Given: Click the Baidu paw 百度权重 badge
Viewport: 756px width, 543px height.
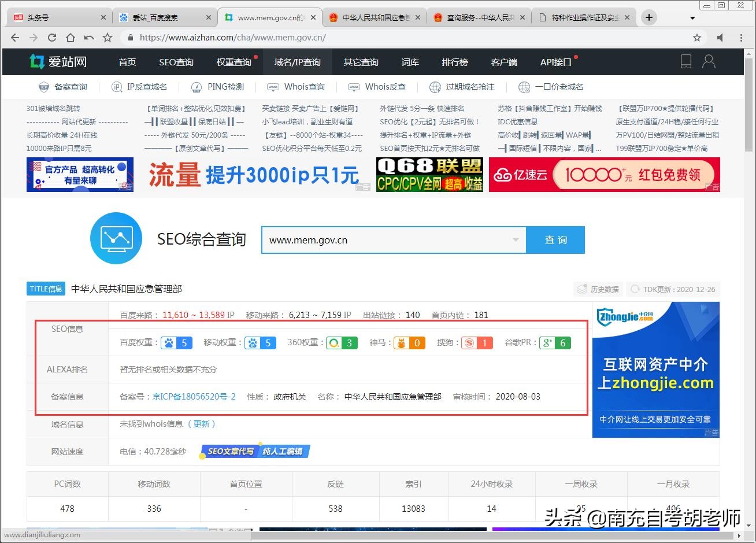Looking at the screenshot, I should [176, 343].
